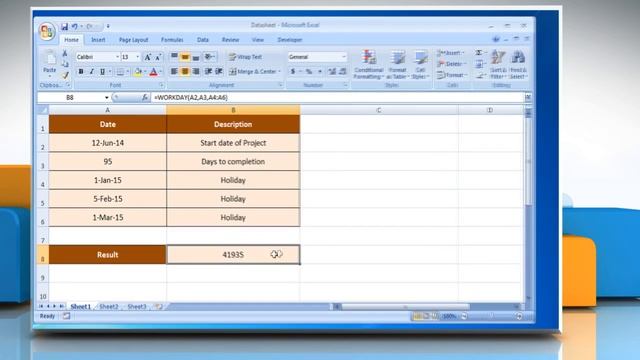Image resolution: width=640 pixels, height=360 pixels.
Task: Switch to the Insert ribbon tab
Action: [98, 40]
